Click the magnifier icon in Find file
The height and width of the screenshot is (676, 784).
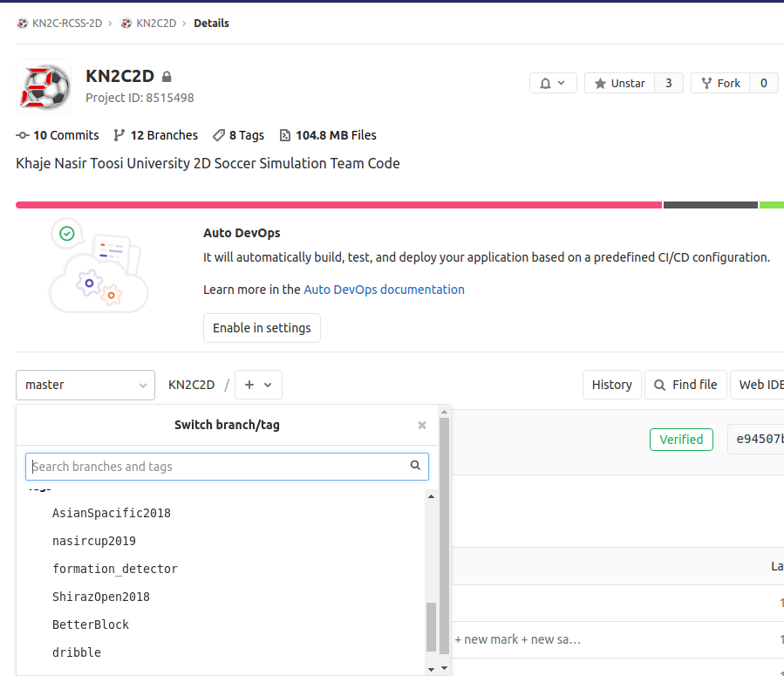coord(659,385)
